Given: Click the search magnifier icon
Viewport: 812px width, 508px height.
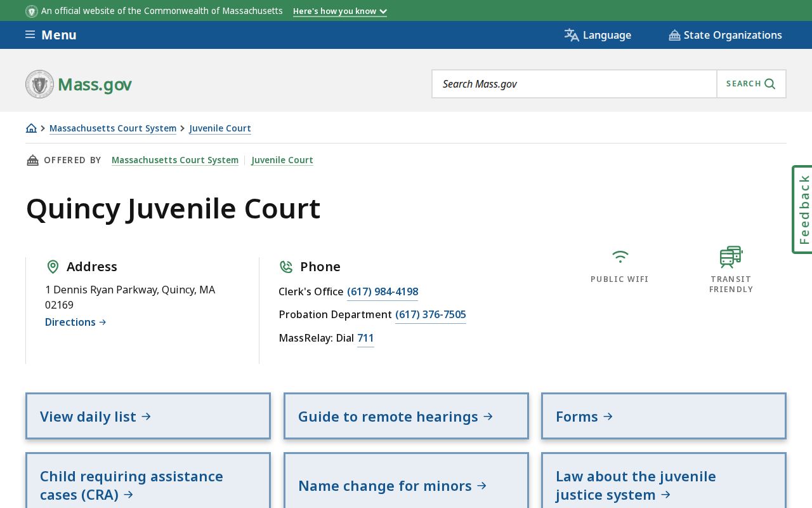Looking at the screenshot, I should pos(770,84).
